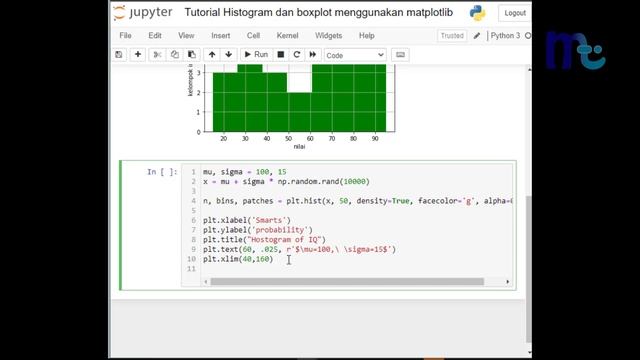Click the Jupyter logo
The image size is (640, 360).
[142, 13]
